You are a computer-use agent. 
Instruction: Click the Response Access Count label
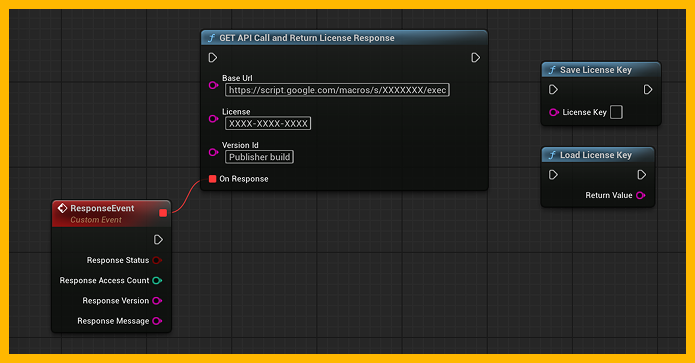(104, 281)
